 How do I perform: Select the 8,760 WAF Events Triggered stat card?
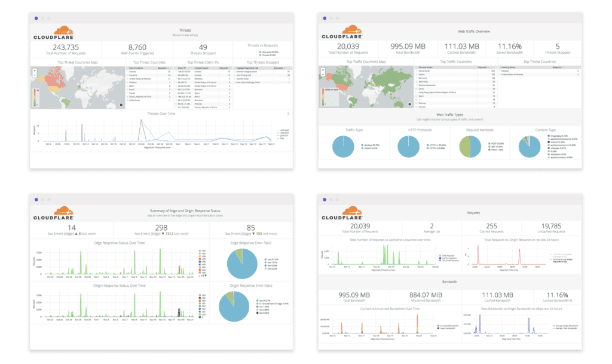(x=138, y=48)
